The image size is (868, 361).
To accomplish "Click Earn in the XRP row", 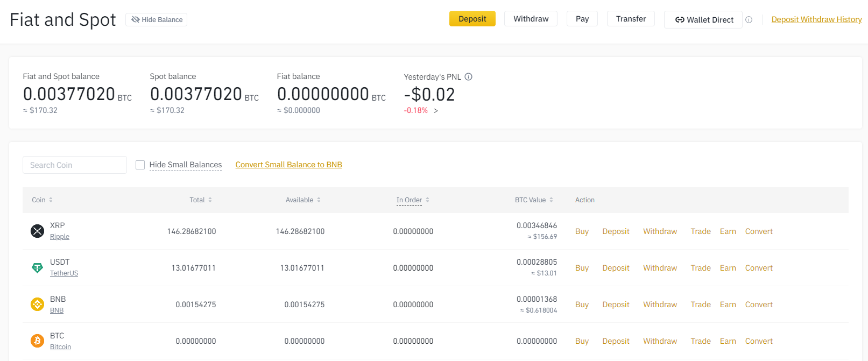I will [x=728, y=231].
